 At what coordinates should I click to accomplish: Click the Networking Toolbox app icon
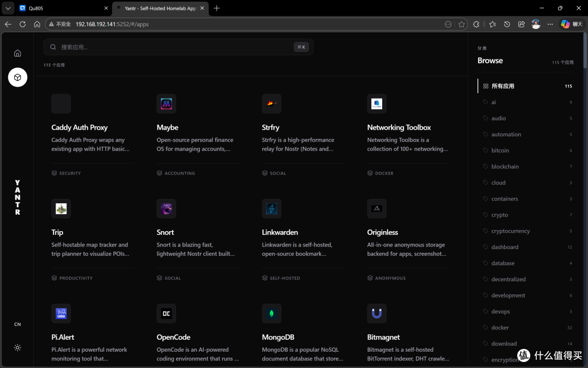point(377,104)
